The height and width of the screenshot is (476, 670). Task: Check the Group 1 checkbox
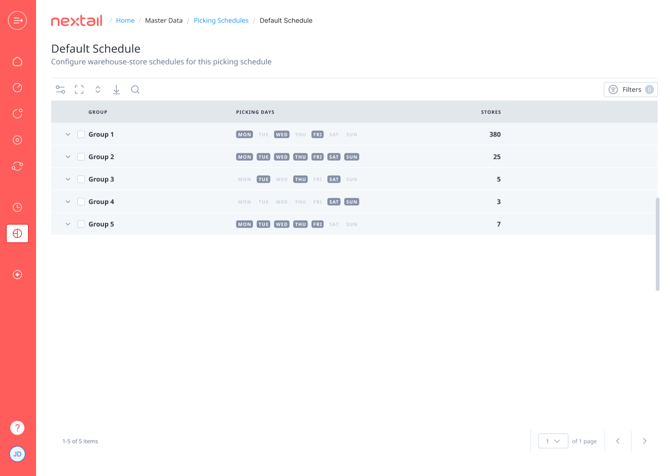[81, 134]
